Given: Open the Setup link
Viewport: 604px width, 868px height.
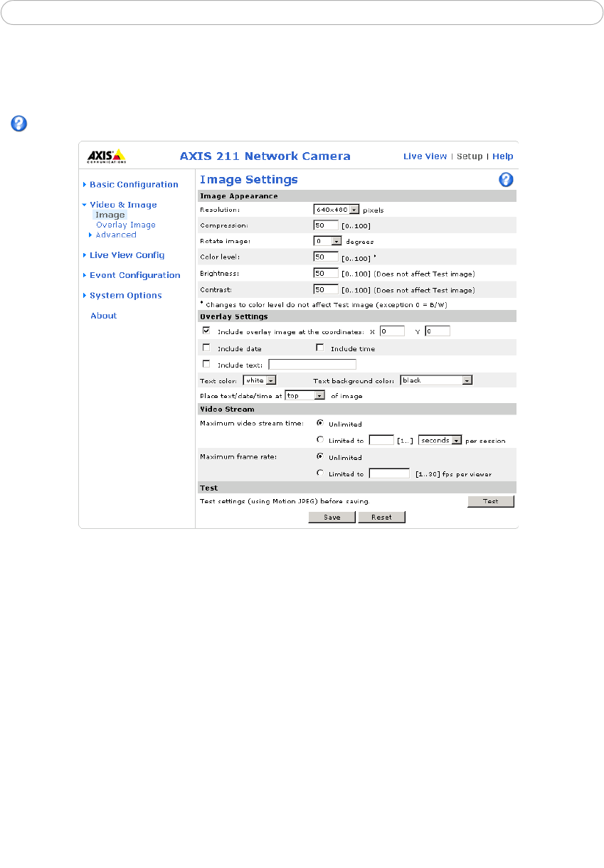Looking at the screenshot, I should tap(470, 156).
